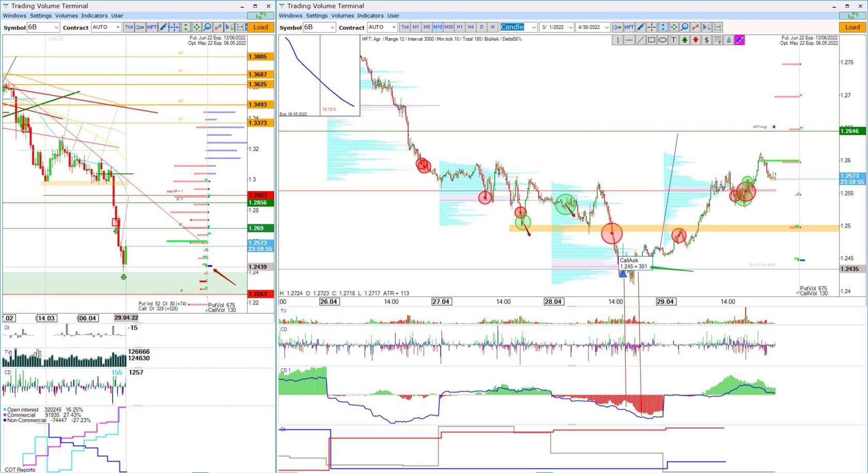Click the magnifier zoom icon in right window
Screen dimensions: 868x473
click(685, 27)
